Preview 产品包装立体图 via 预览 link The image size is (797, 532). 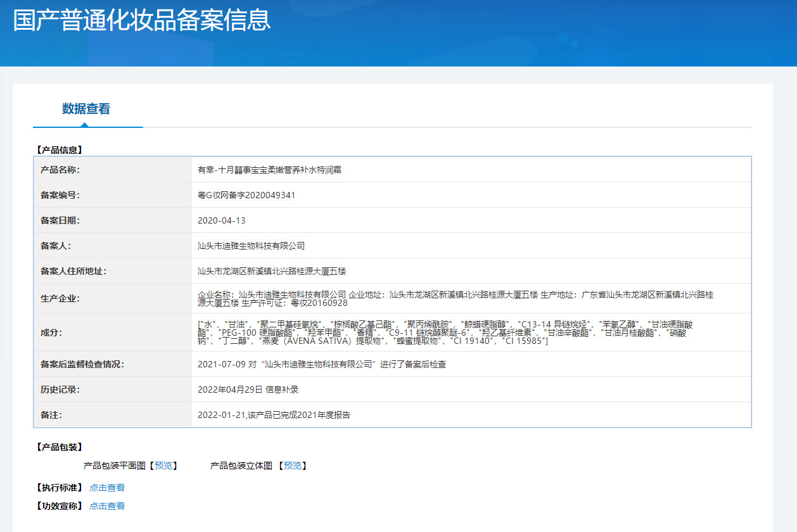tap(293, 465)
